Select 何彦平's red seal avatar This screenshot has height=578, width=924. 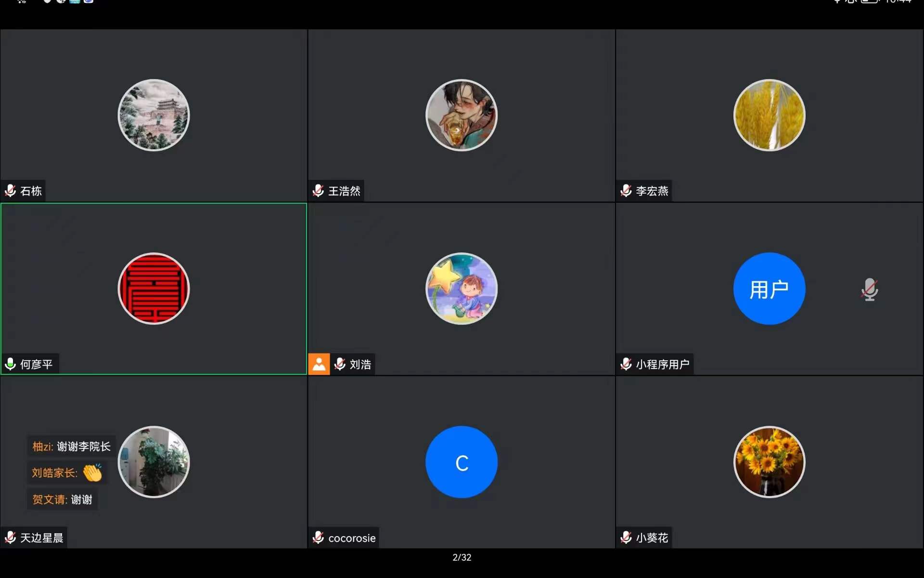click(x=154, y=289)
